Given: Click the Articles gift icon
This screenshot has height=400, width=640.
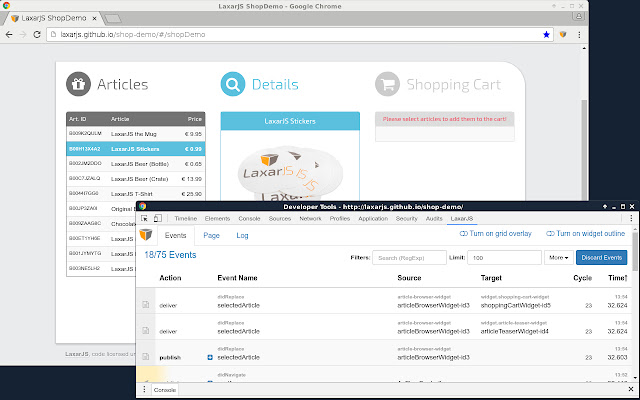Looking at the screenshot, I should coord(78,84).
